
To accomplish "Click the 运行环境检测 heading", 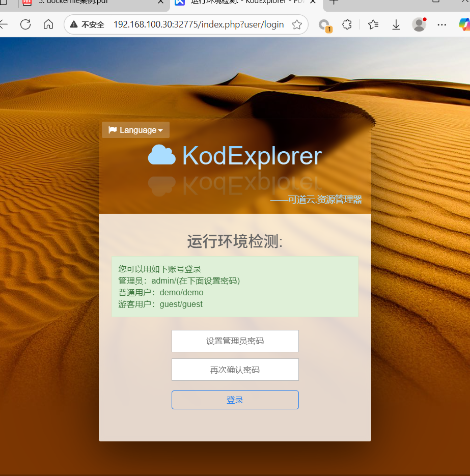I will pos(235,242).
